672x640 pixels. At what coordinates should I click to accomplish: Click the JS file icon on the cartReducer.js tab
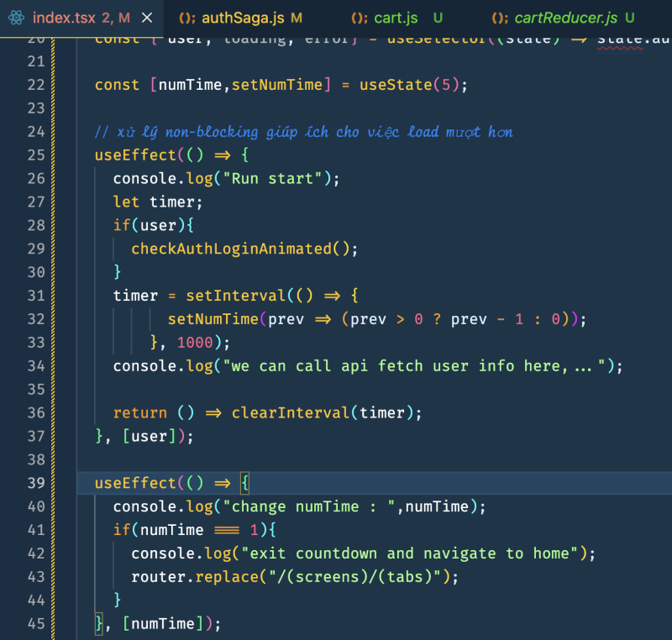coord(500,18)
